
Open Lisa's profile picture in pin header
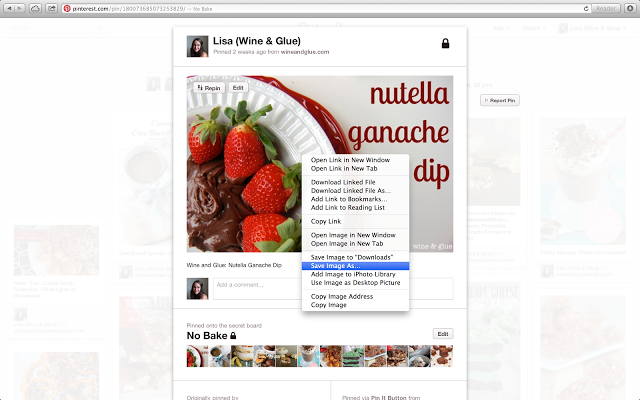[x=197, y=46]
